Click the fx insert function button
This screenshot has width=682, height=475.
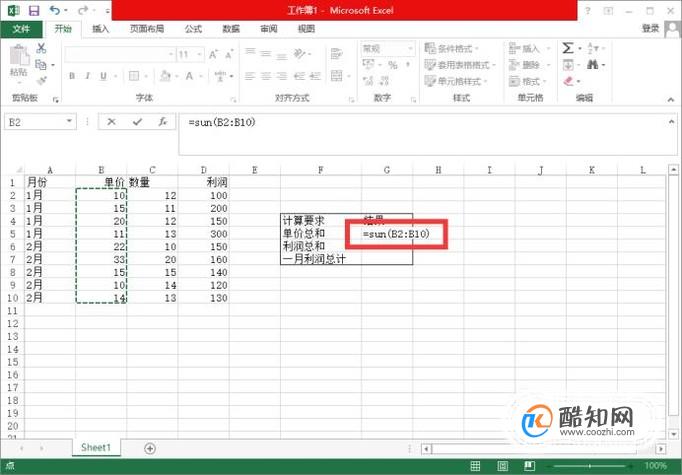[163, 122]
